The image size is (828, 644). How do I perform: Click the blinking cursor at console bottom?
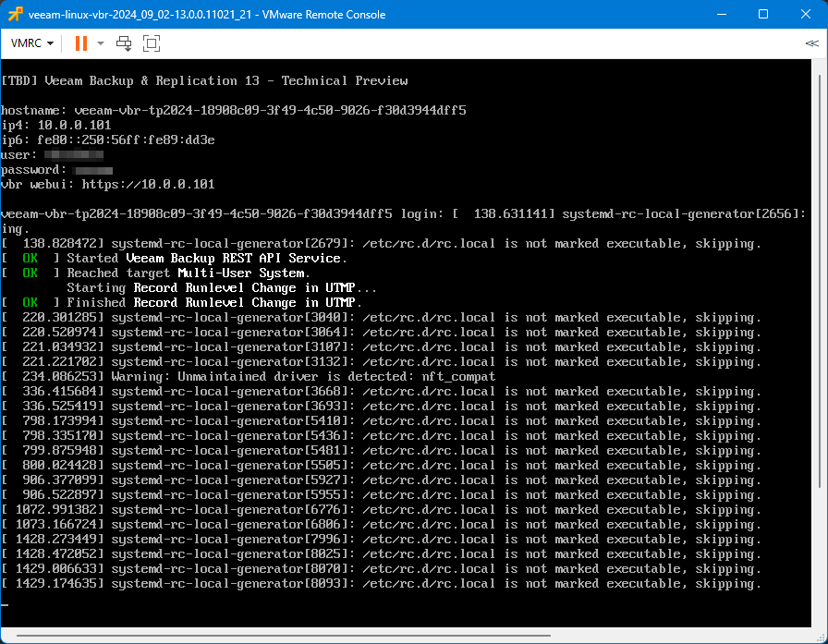(x=5, y=605)
